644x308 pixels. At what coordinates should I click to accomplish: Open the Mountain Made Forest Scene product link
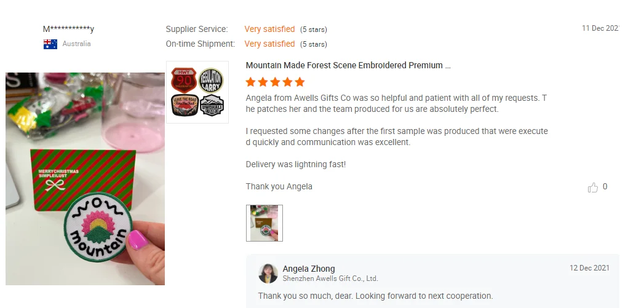point(348,65)
